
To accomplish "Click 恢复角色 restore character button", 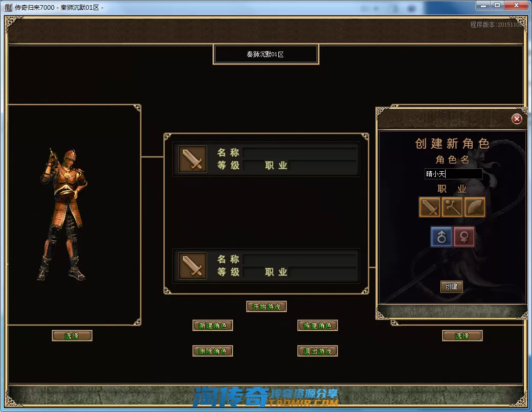I will coord(318,326).
